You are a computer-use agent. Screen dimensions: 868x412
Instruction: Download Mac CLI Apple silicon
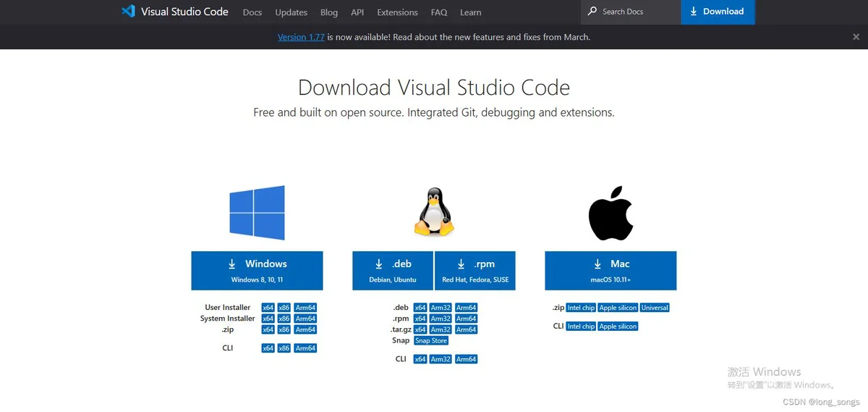pyautogui.click(x=618, y=327)
